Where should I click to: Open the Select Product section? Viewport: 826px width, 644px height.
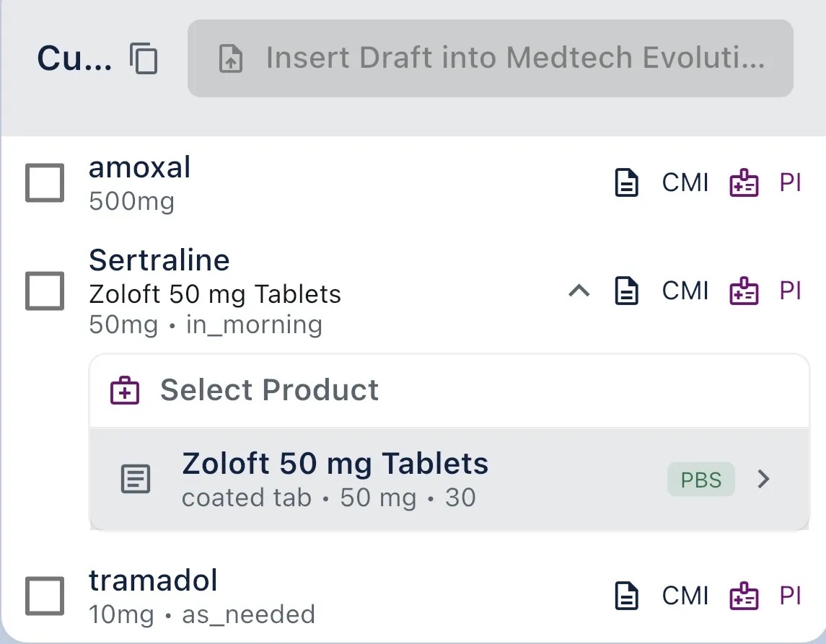[x=270, y=389]
